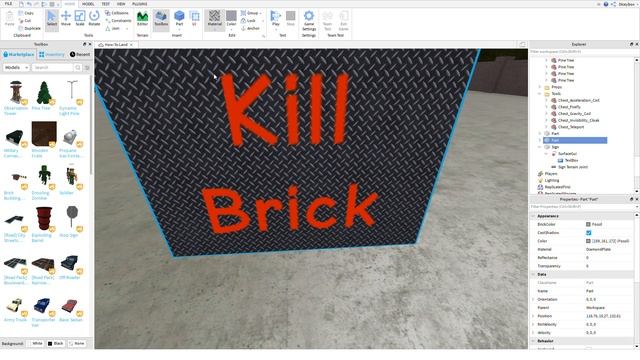Image resolution: width=640 pixels, height=360 pixels.
Task: Set Toolbox background to None
Action: coord(77,344)
